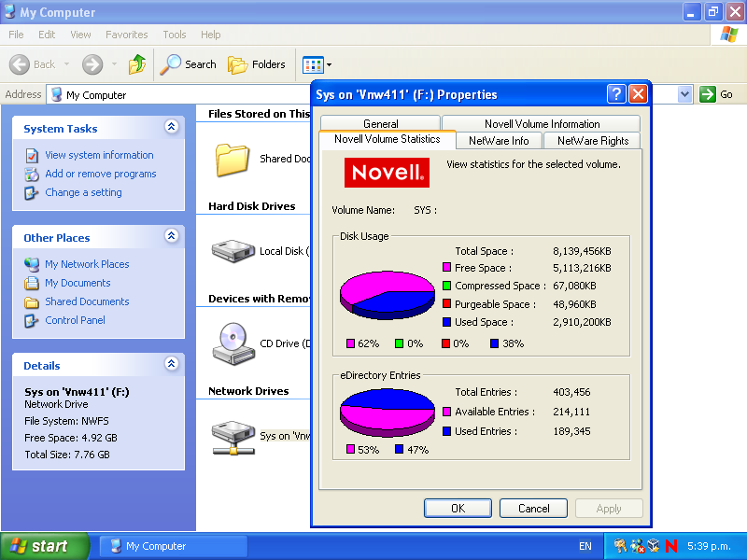The image size is (747, 560).
Task: Click the Start button
Action: [45, 546]
